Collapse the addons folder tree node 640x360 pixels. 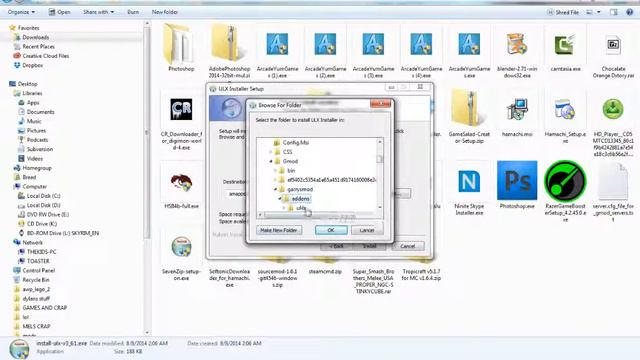(280, 199)
